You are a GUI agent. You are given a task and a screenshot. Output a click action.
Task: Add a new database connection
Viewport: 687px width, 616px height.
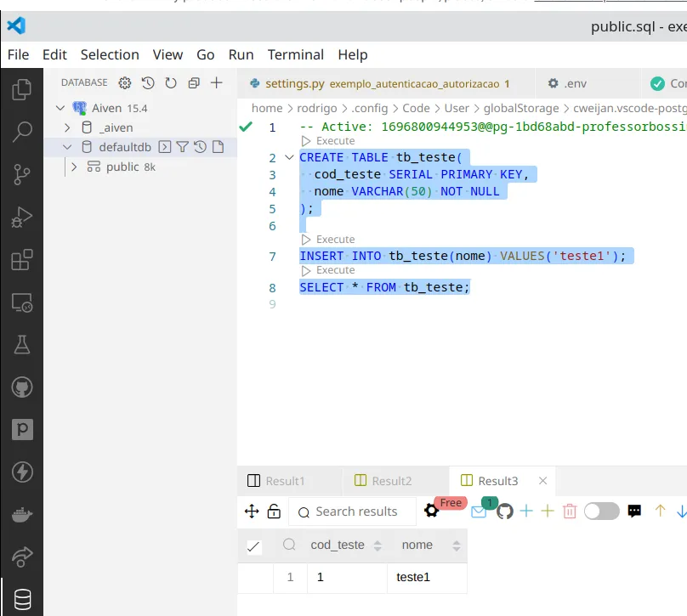(x=217, y=82)
